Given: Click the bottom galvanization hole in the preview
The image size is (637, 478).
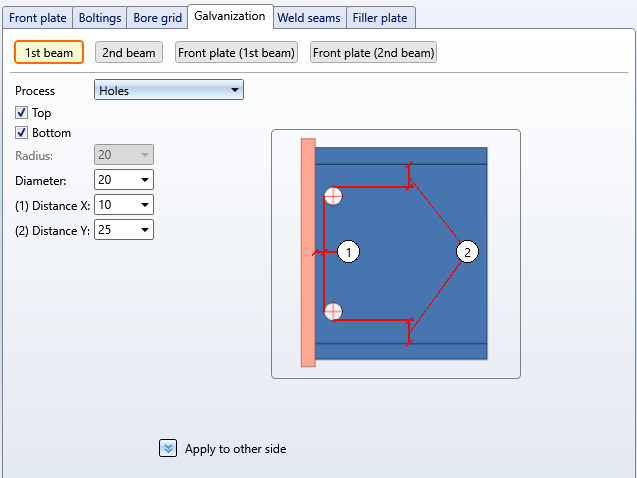Looking at the screenshot, I should [334, 311].
